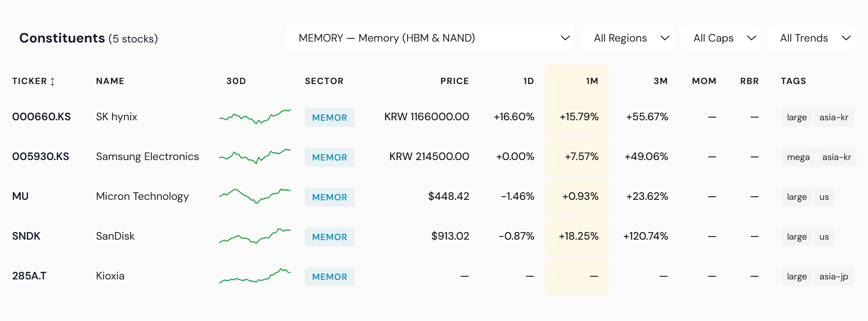This screenshot has width=868, height=321.
Task: Select price KRW 1166000.00
Action: point(426,117)
